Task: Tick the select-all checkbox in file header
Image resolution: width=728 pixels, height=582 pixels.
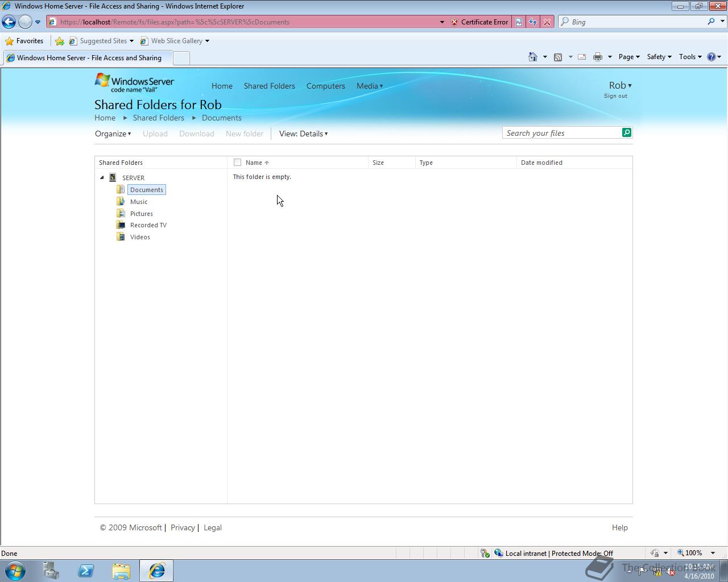Action: (x=237, y=163)
